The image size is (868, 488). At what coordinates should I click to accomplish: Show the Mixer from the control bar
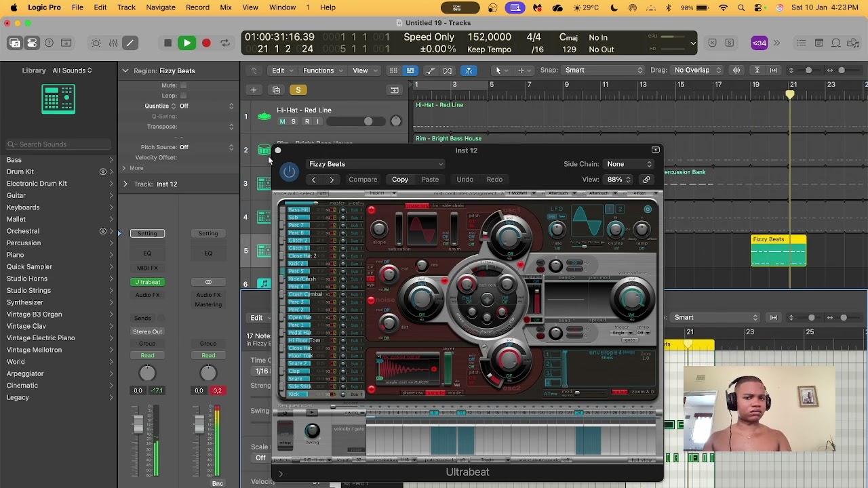point(113,43)
